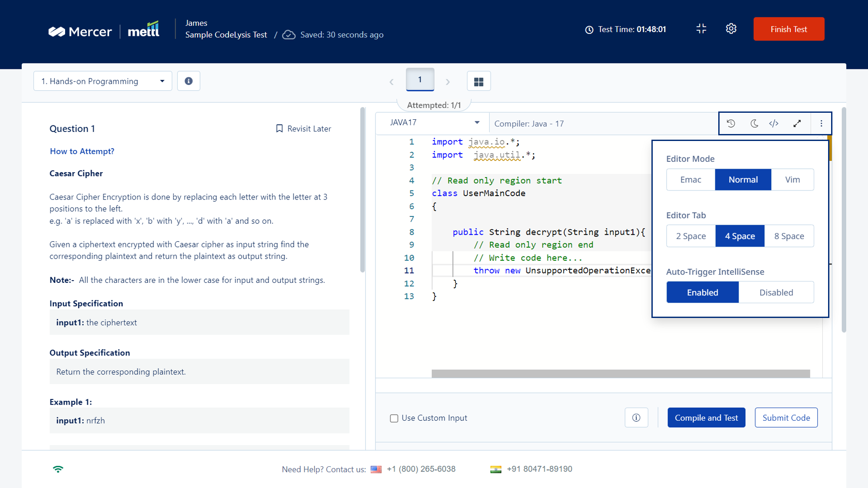Click the code history reset icon
The height and width of the screenshot is (488, 868).
(731, 124)
